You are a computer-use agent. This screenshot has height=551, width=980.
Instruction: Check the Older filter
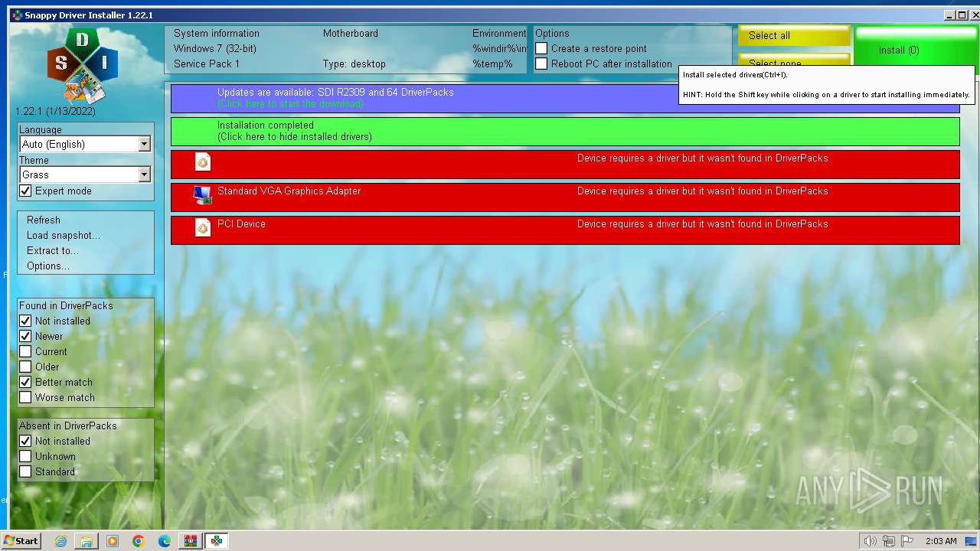(25, 367)
